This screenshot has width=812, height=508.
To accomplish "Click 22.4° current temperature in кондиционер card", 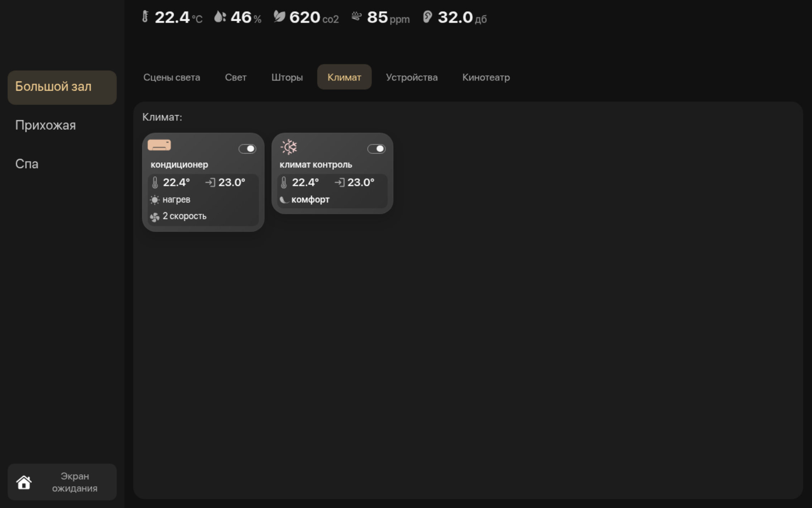I will (x=176, y=182).
